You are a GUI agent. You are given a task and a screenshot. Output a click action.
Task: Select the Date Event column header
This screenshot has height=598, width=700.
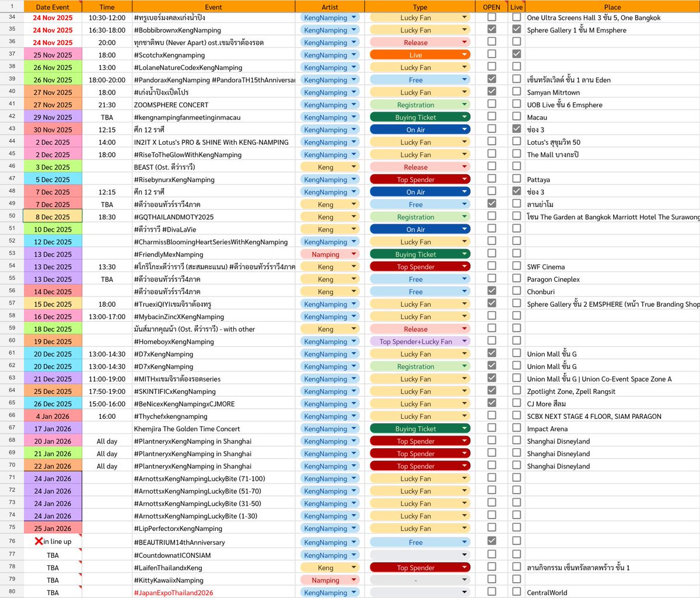pyautogui.click(x=52, y=7)
